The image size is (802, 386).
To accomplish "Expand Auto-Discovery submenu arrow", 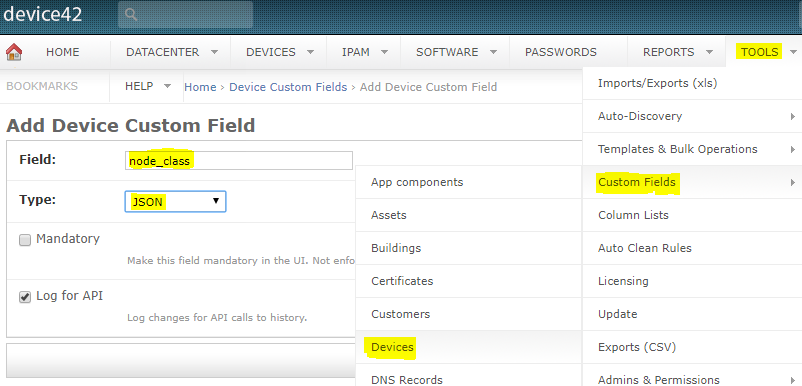I will [792, 117].
